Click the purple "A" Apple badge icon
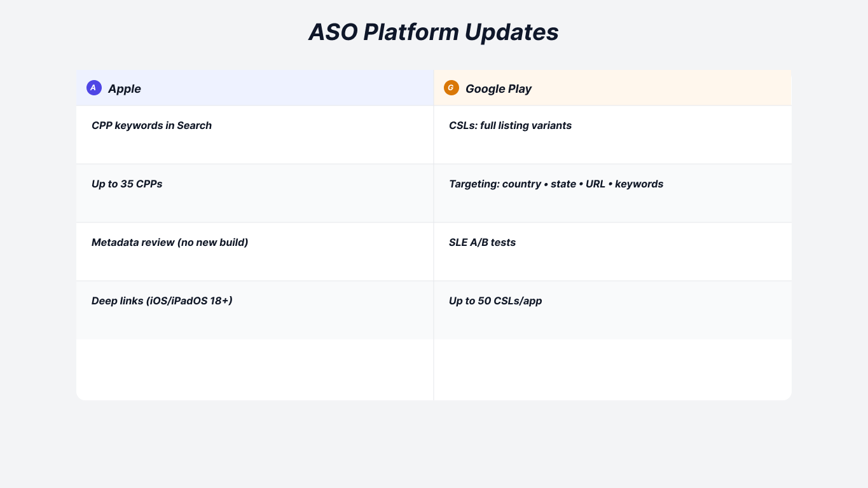 [x=93, y=88]
